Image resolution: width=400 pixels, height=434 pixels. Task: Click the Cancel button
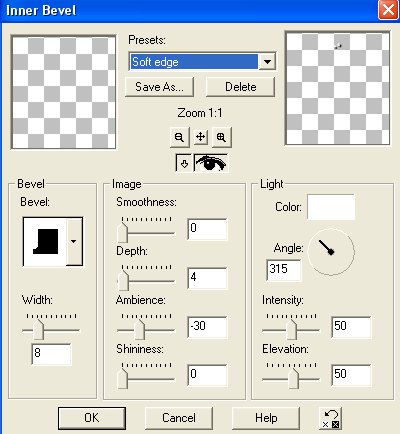coord(179,418)
